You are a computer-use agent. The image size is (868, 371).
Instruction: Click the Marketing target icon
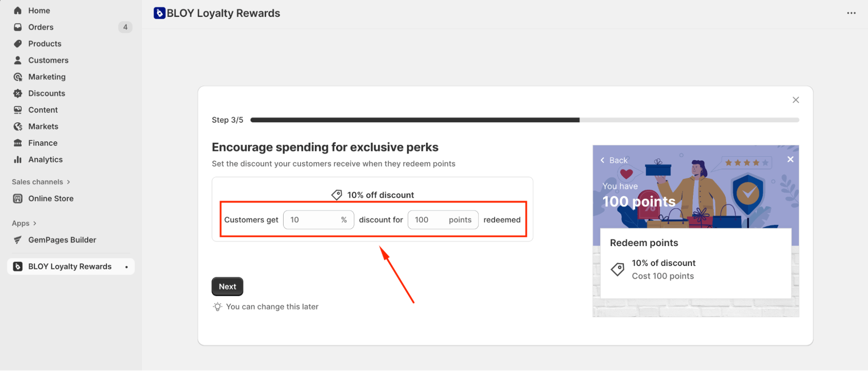[18, 77]
